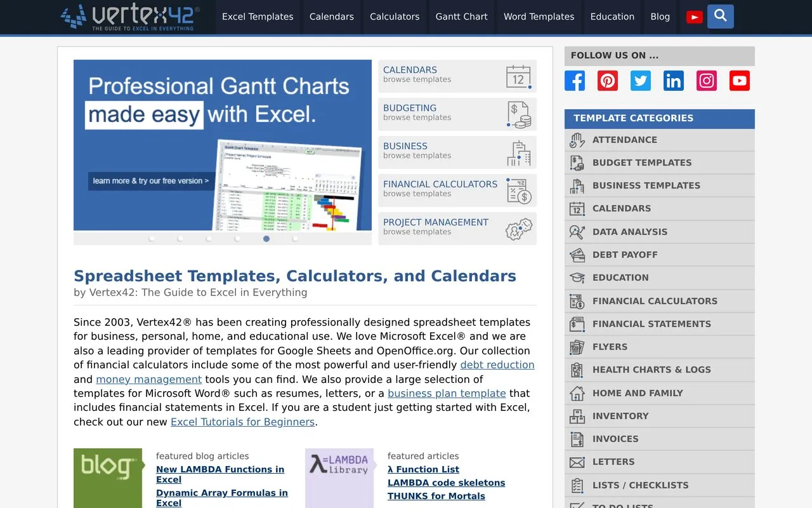Click the Financial Statements icon

[577, 324]
